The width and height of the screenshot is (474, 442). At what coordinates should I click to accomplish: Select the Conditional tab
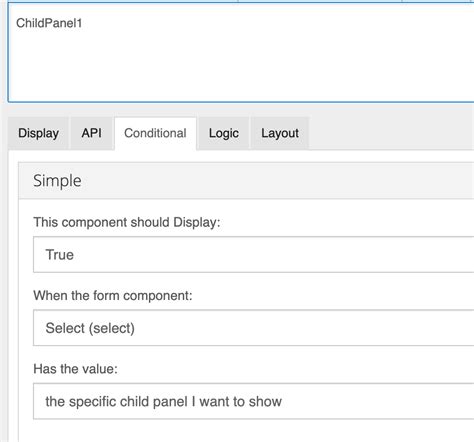click(155, 133)
